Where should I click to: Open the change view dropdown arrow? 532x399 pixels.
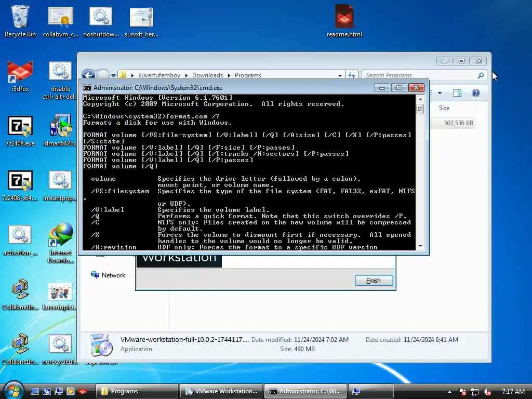[x=440, y=93]
